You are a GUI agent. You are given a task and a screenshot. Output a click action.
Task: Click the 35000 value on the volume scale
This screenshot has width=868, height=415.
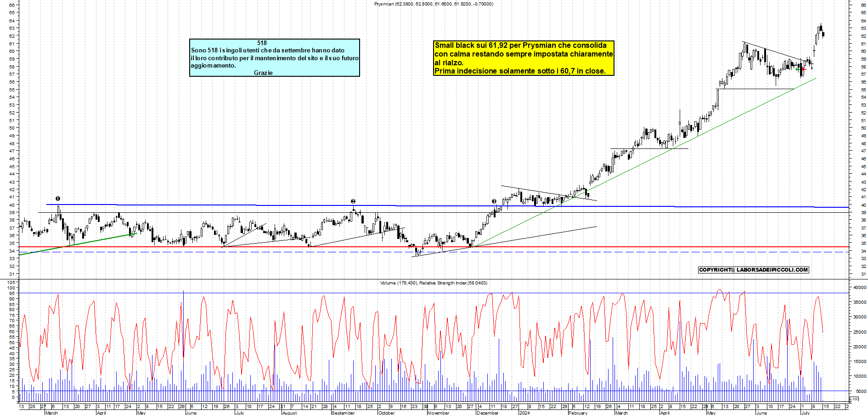(x=859, y=302)
